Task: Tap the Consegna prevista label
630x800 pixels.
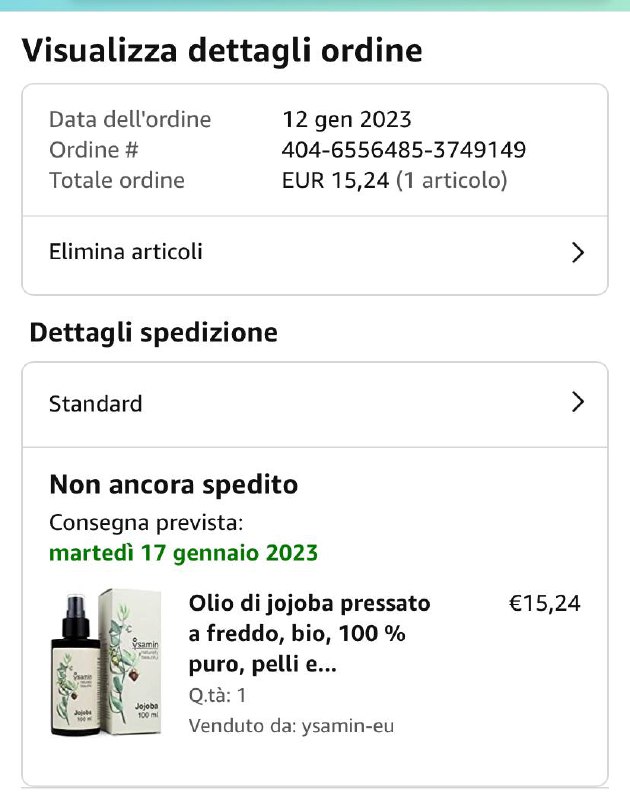Action: 146,522
